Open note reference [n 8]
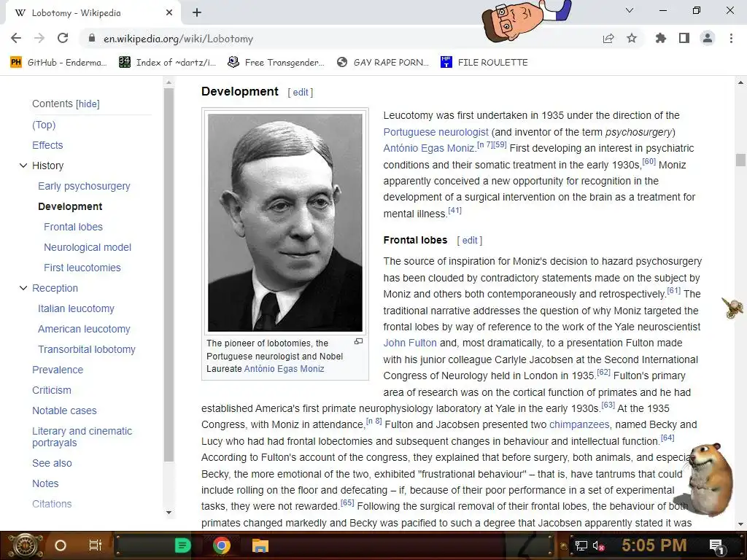747x560 pixels. pos(374,421)
